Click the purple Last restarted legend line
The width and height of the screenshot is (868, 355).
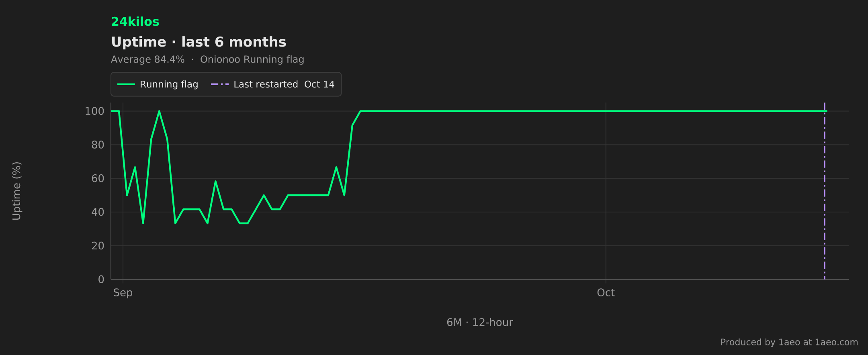tap(220, 84)
